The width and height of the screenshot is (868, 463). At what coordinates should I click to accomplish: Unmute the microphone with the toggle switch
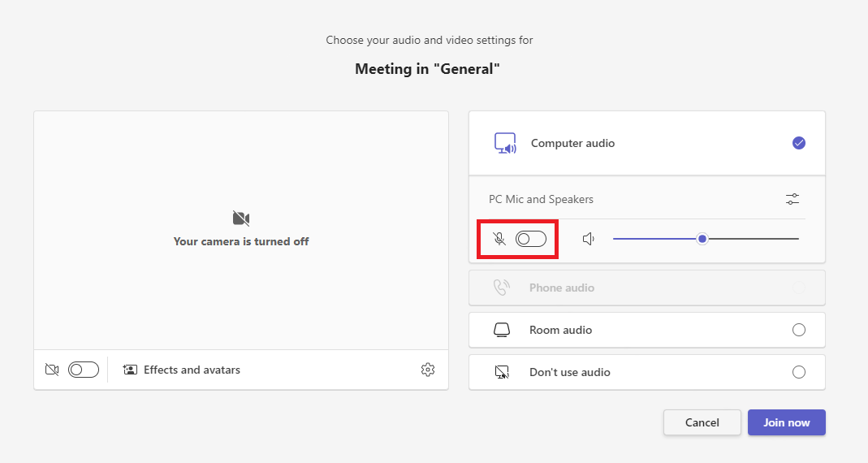tap(531, 239)
